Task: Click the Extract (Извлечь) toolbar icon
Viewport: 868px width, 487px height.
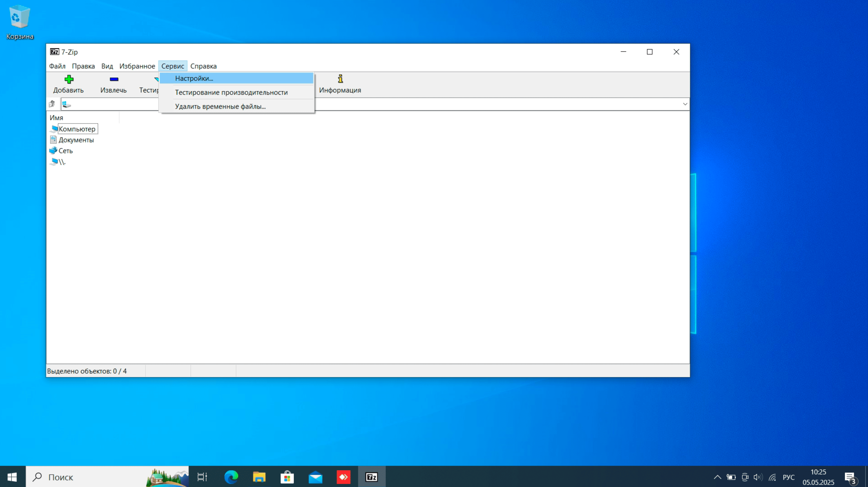Action: 114,79
